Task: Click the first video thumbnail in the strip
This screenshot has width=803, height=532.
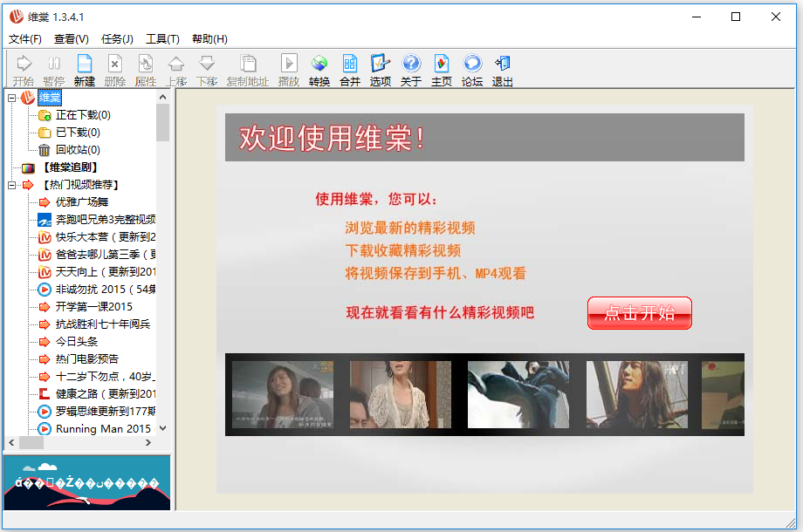Action: (282, 394)
